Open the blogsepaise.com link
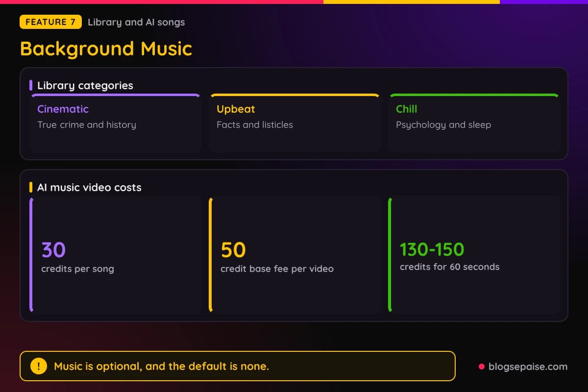This screenshot has width=588, height=392. (528, 367)
